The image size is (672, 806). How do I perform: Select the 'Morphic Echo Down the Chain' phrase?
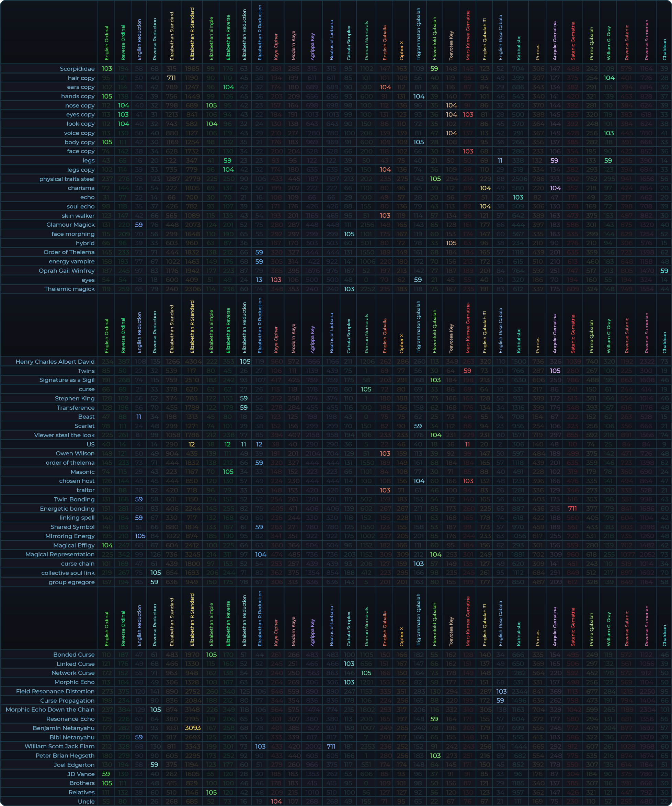(x=50, y=709)
